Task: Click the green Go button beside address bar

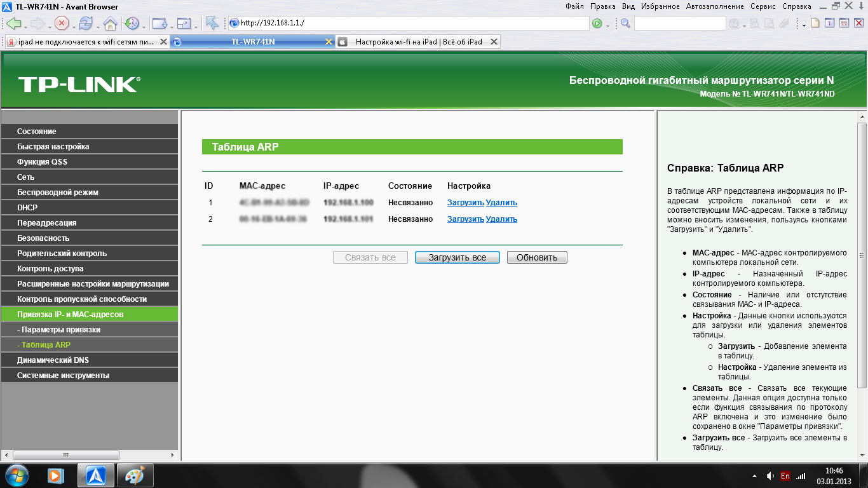Action: pos(597,24)
